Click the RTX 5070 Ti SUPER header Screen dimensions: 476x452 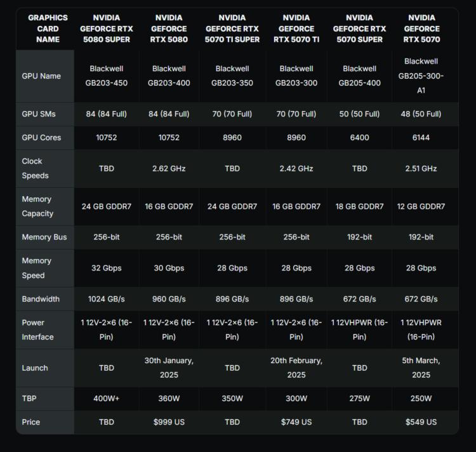point(232,29)
